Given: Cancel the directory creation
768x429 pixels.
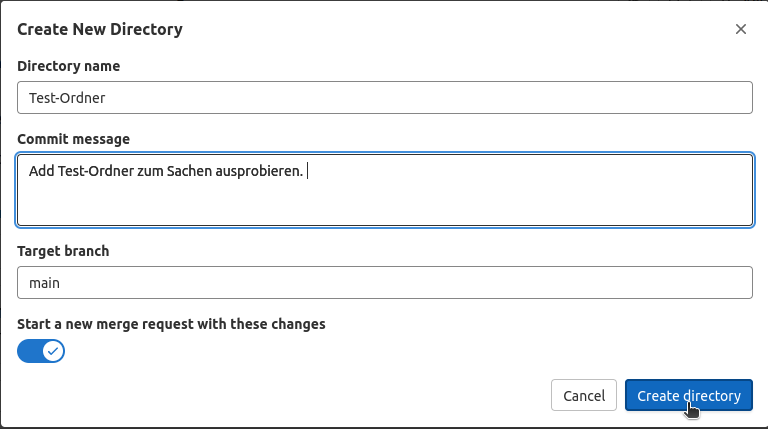Looking at the screenshot, I should 584,395.
